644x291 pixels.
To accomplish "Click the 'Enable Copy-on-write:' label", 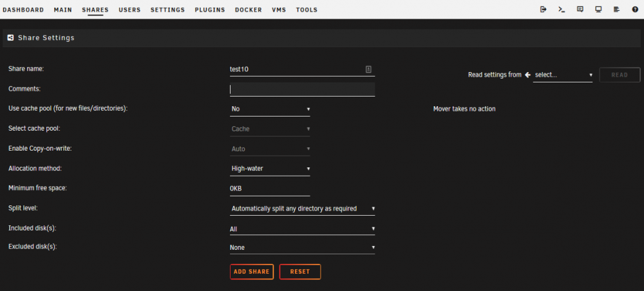I will [x=40, y=149].
